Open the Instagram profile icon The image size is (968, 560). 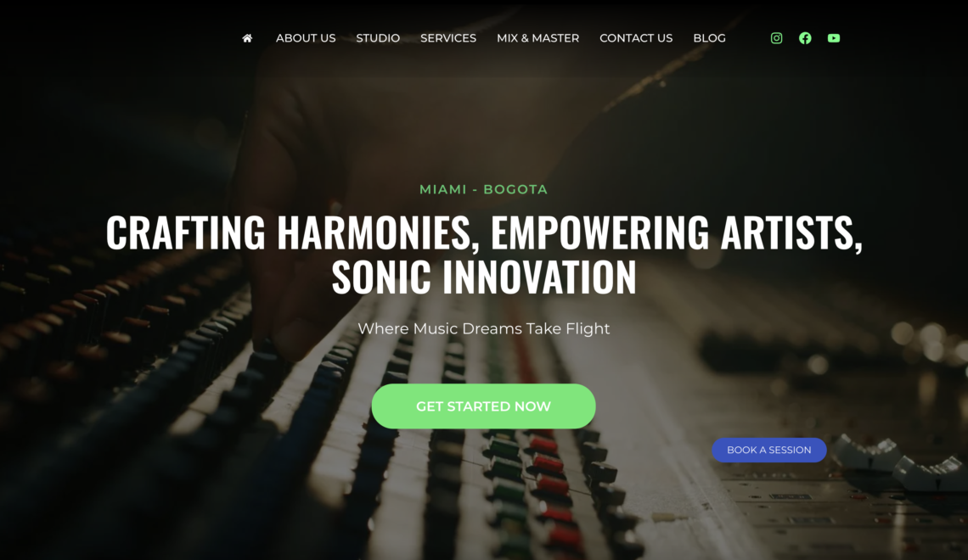777,38
